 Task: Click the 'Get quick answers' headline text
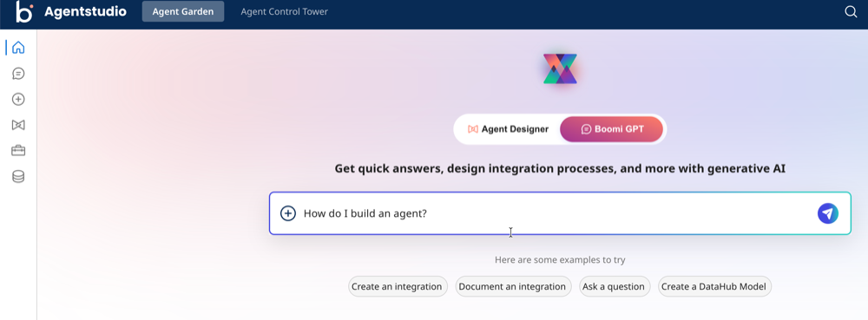[560, 168]
